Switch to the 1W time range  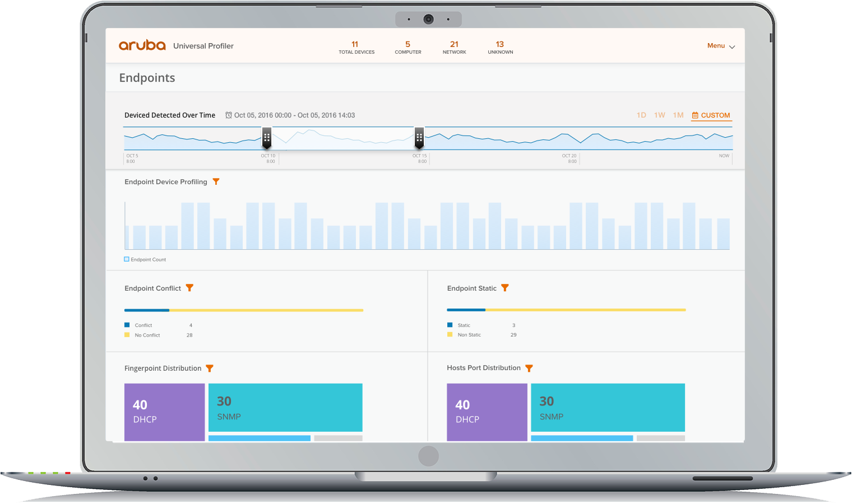coord(660,115)
